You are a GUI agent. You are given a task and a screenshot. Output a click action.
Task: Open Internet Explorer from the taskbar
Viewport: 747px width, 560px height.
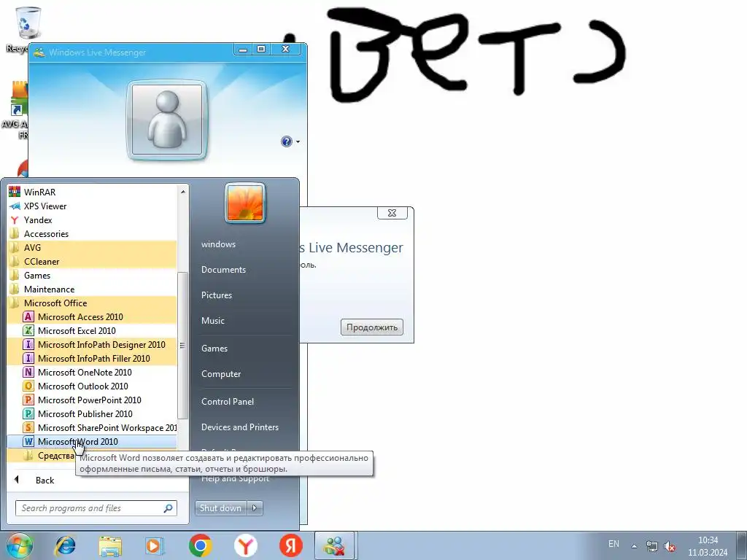click(65, 545)
